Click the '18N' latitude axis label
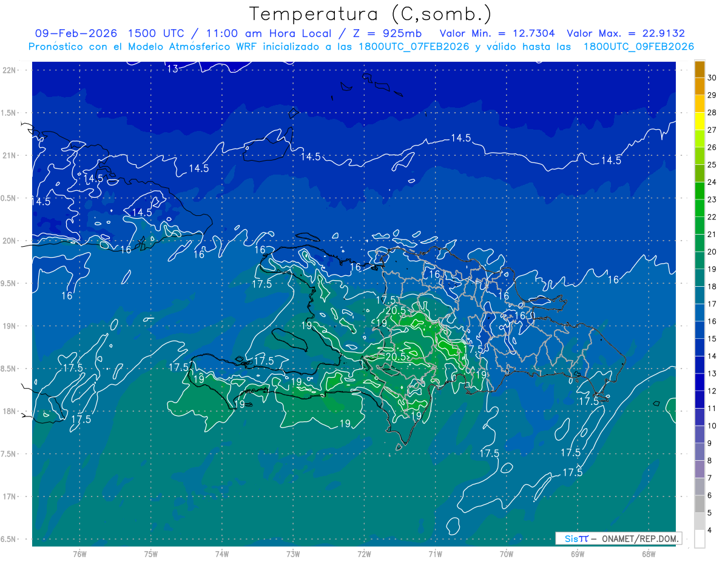 click(x=10, y=412)
